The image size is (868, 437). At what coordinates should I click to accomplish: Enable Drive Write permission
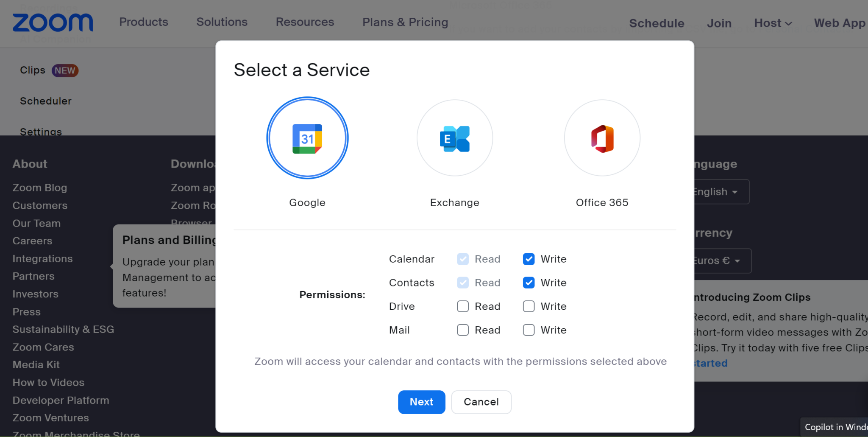(x=529, y=306)
